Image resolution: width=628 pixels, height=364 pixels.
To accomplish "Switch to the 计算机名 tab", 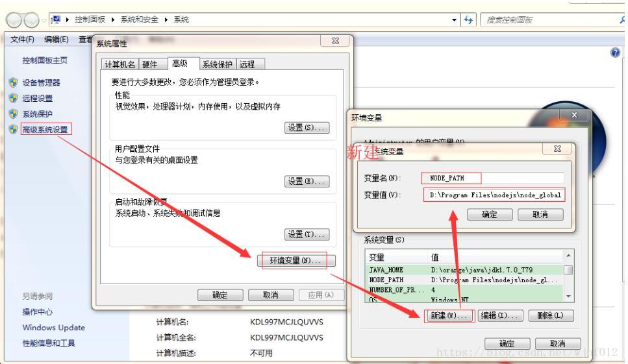I will click(119, 64).
